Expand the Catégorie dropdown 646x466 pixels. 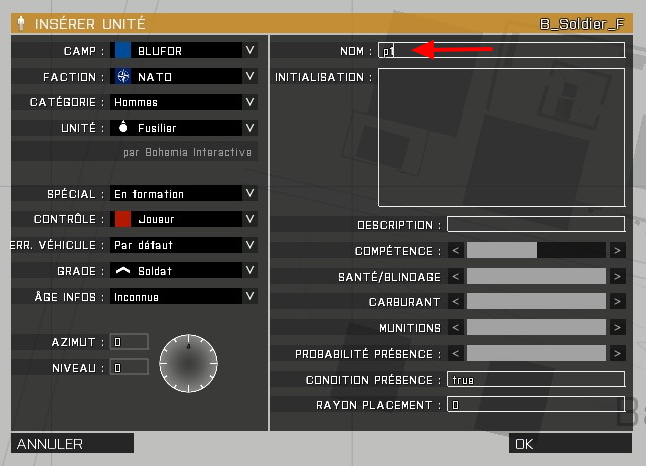point(249,102)
